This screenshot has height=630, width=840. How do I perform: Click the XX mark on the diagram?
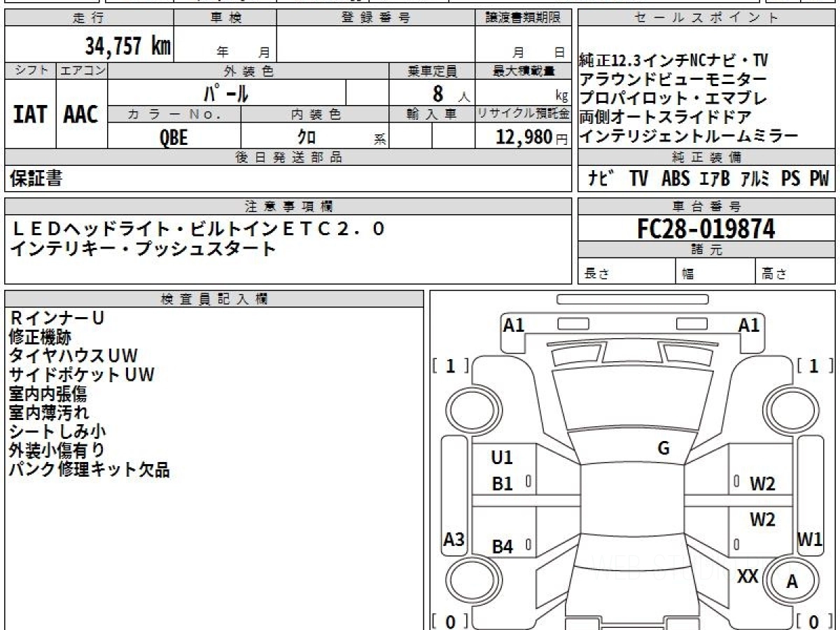748,576
